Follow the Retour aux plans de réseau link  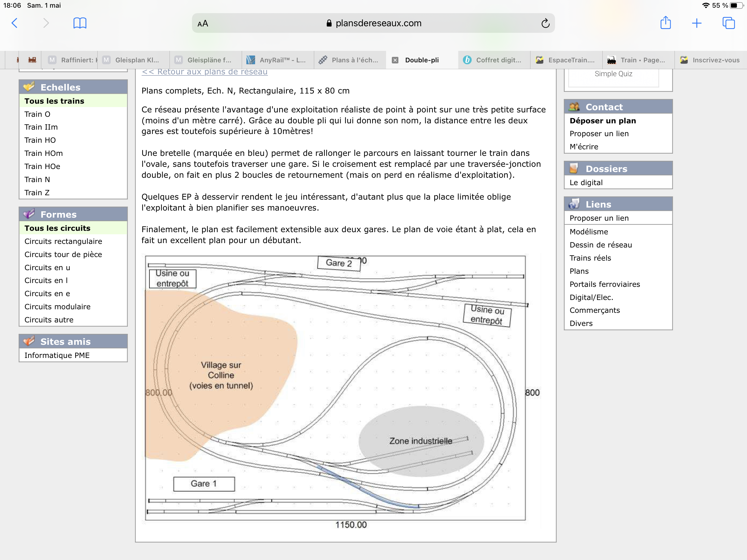[x=205, y=72]
